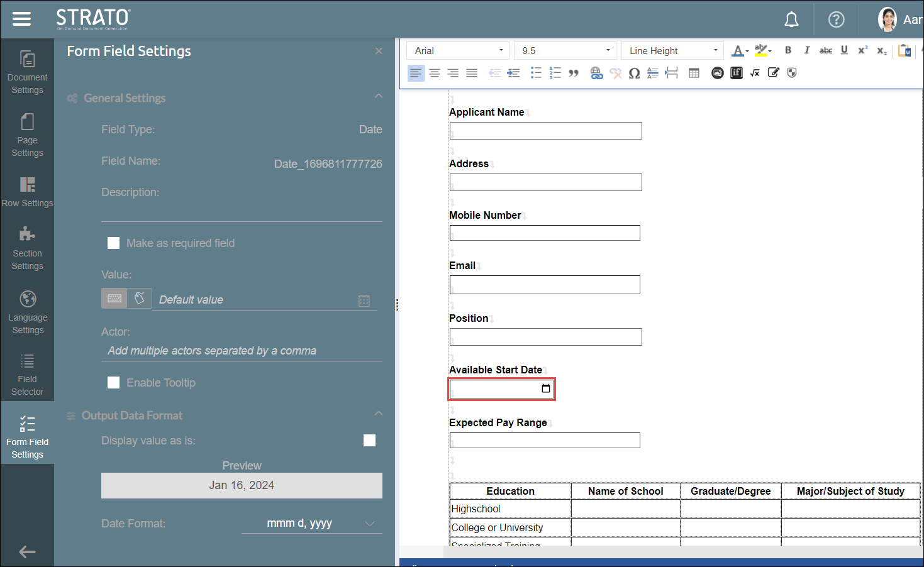Image resolution: width=924 pixels, height=567 pixels.
Task: Open the hamburger main menu
Action: (21, 19)
